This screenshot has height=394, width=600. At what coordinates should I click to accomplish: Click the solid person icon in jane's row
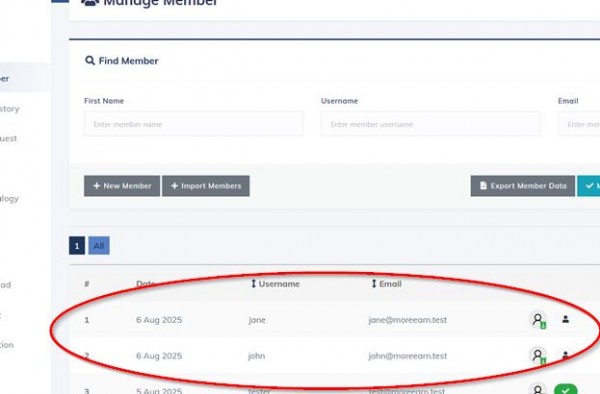pyautogui.click(x=565, y=319)
